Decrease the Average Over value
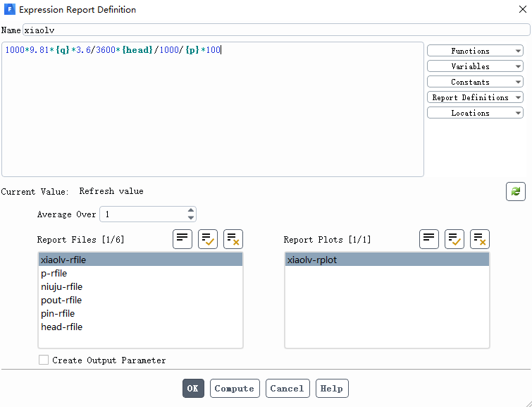Viewport: 532px width, 407px height. point(191,218)
